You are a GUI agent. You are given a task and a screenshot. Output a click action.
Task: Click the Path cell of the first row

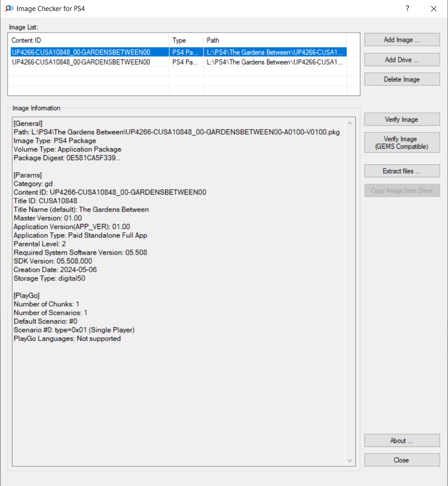pos(275,52)
